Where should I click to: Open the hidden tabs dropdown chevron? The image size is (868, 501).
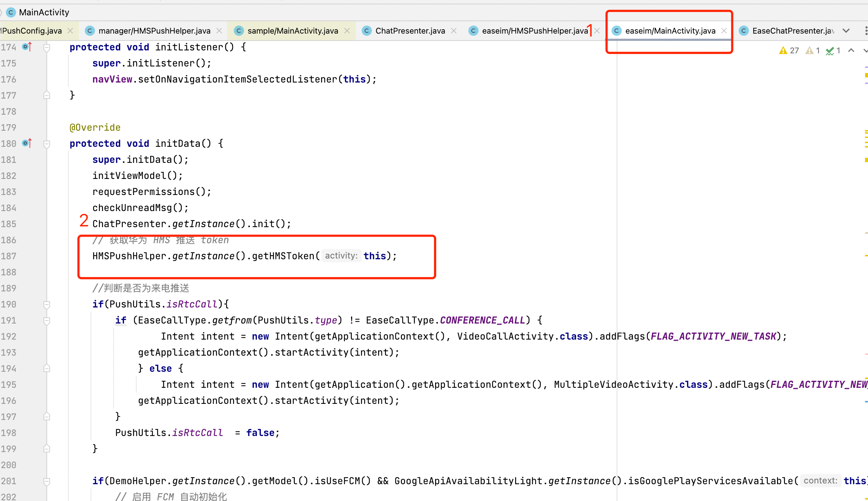[846, 31]
